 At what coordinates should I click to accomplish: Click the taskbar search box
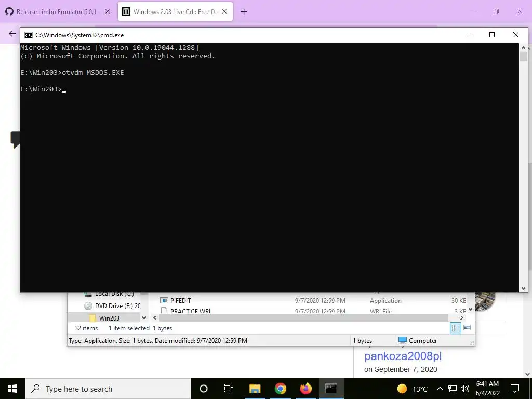[108, 389]
